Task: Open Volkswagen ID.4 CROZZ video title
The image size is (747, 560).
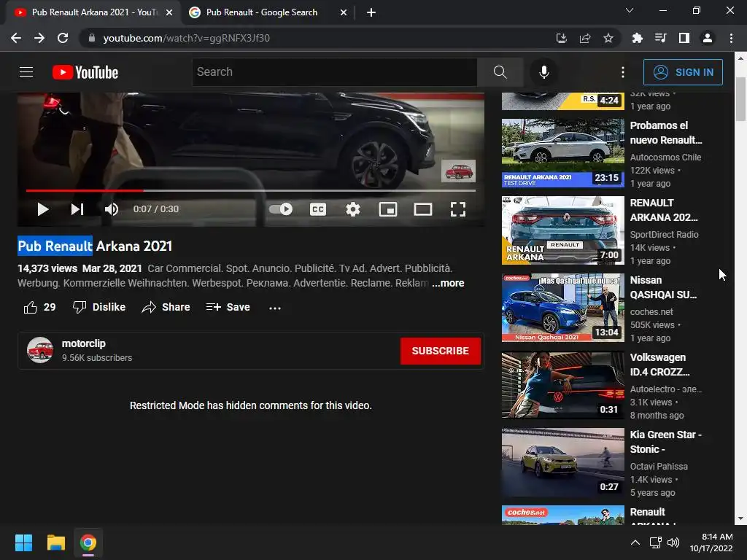Action: 659,365
